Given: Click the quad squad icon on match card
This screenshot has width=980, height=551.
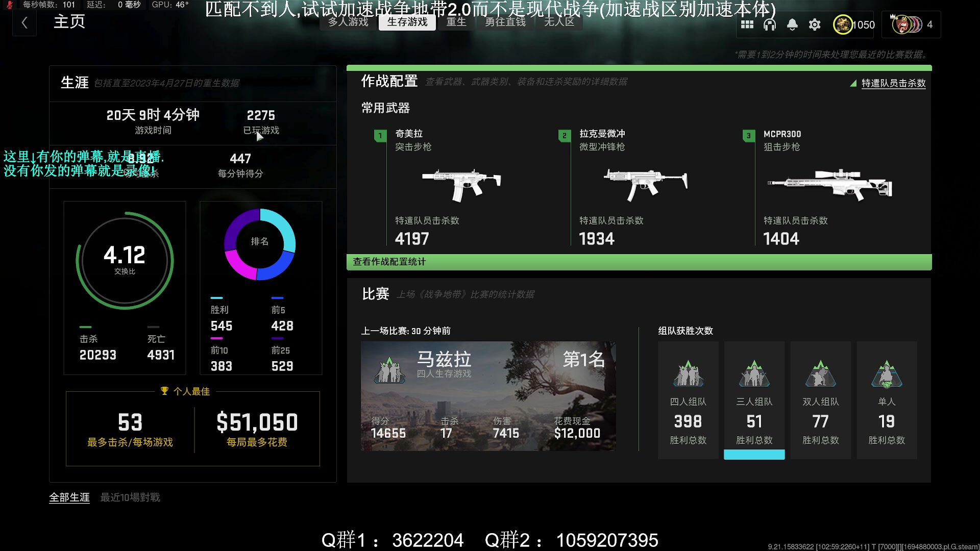Looking at the screenshot, I should point(390,370).
